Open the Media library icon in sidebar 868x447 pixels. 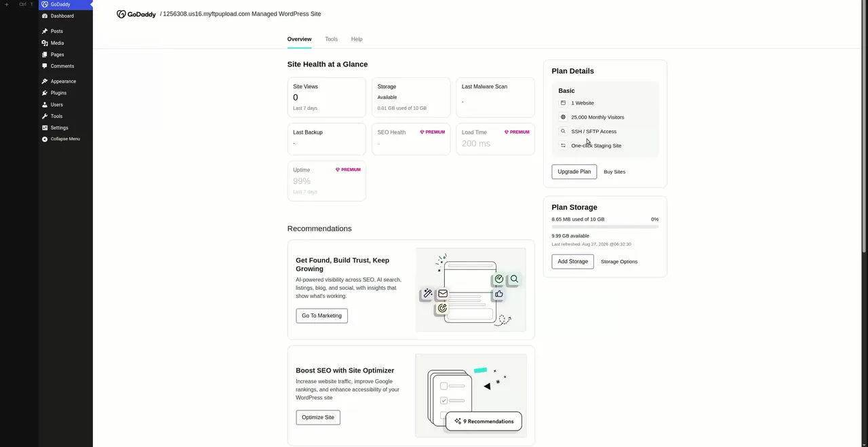45,43
